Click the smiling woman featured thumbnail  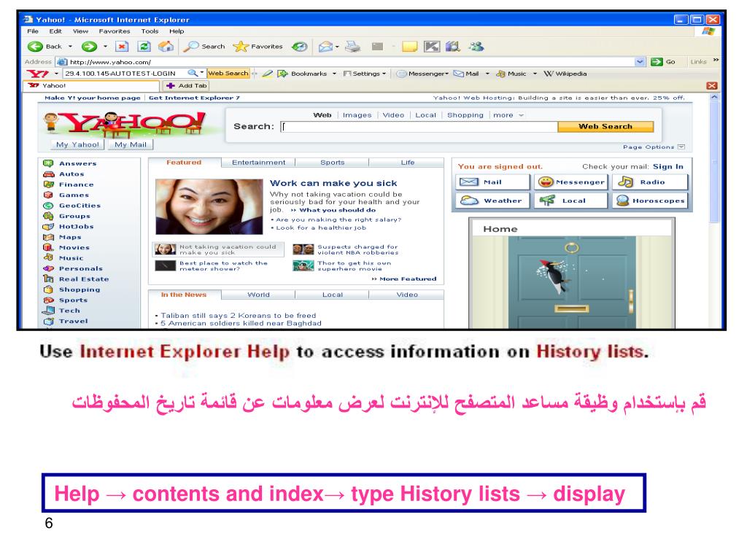point(209,206)
